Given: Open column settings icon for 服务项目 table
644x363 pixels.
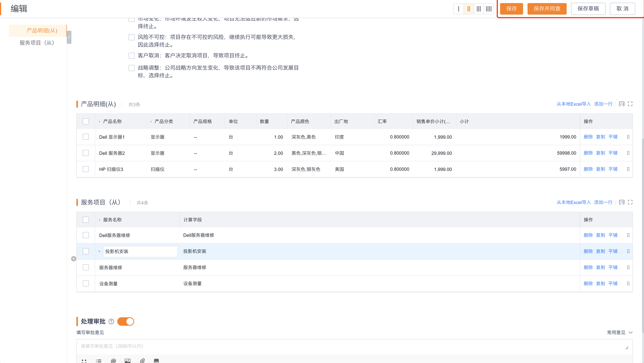Looking at the screenshot, I should (622, 202).
